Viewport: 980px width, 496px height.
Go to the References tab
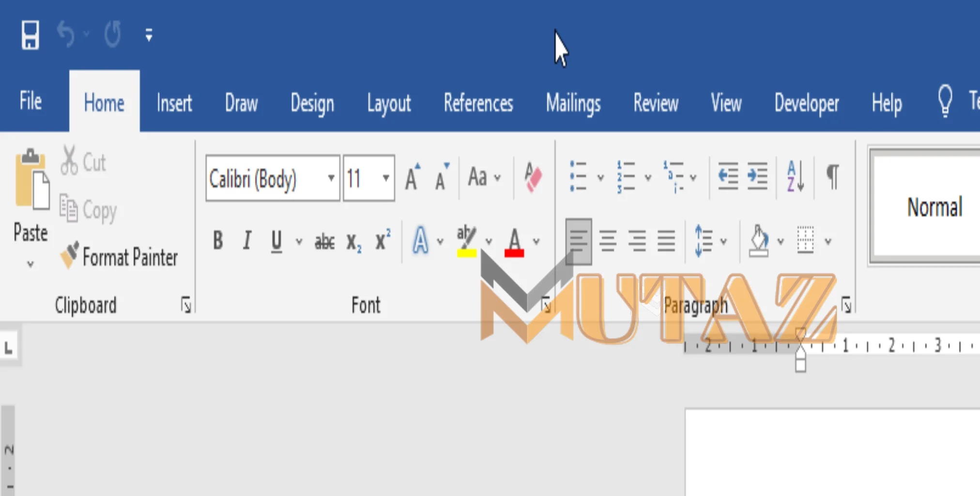pyautogui.click(x=478, y=103)
